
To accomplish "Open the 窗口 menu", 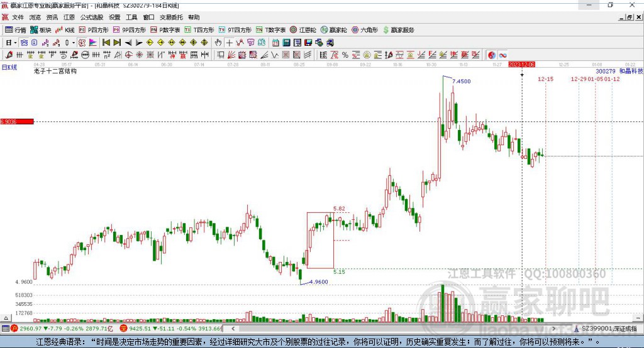I will (x=148, y=17).
